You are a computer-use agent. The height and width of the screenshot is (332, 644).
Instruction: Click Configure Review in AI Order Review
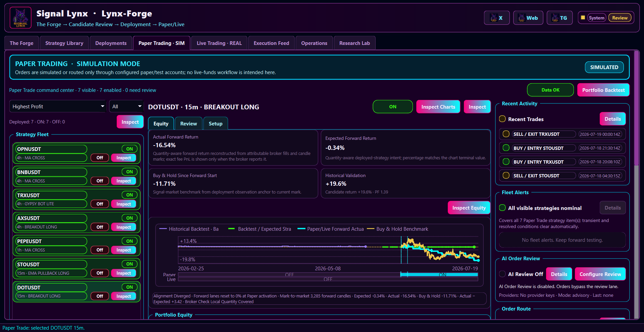(600, 274)
